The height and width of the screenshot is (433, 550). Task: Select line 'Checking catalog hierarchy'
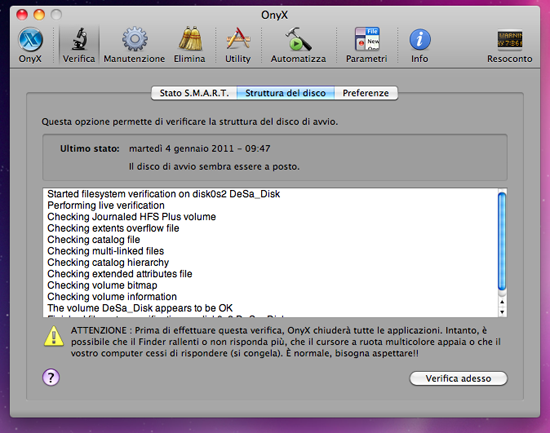pos(108,262)
